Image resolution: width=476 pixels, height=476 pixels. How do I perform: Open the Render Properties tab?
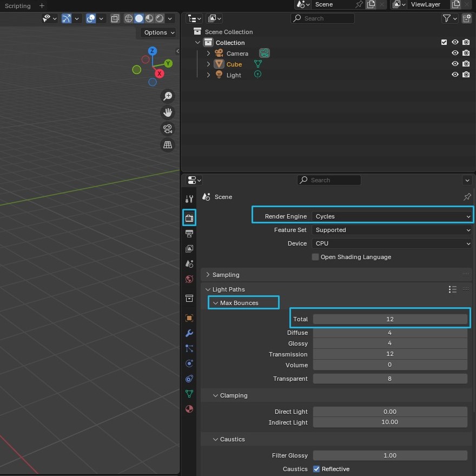click(189, 217)
